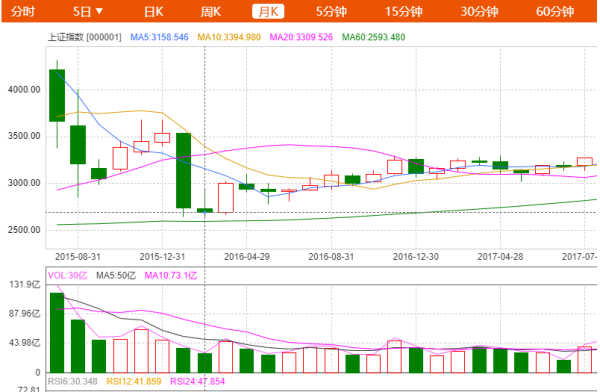This screenshot has height=392, width=600.
Task: Select the green candlestick on the 2016-12-30 gridline
Action: pos(416,166)
